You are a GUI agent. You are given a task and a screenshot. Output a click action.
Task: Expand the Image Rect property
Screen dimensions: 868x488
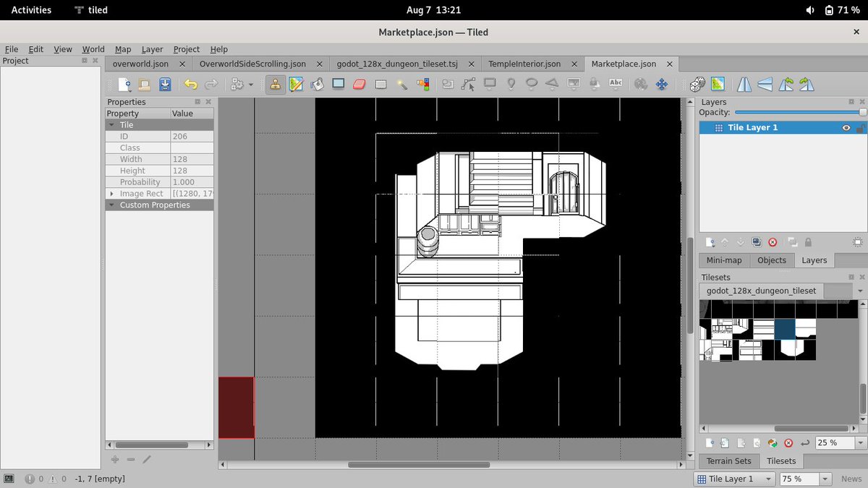[111, 194]
